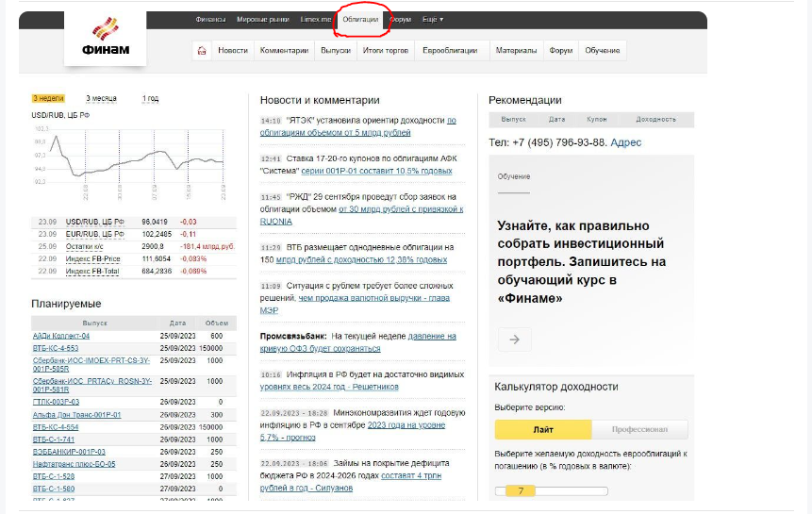Viewport: 812px width, 514px height.
Task: Open the Облигации top menu item
Action: click(360, 19)
